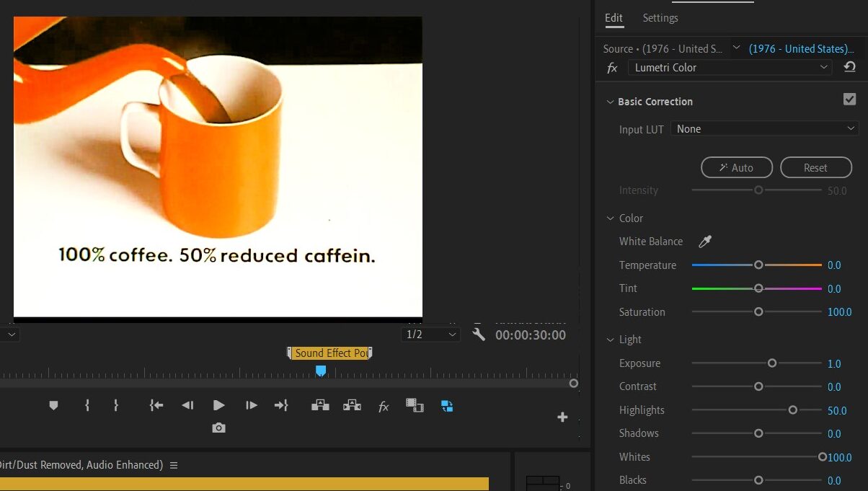Edit the Temperature value 0.0
The height and width of the screenshot is (491, 868).
coord(834,265)
